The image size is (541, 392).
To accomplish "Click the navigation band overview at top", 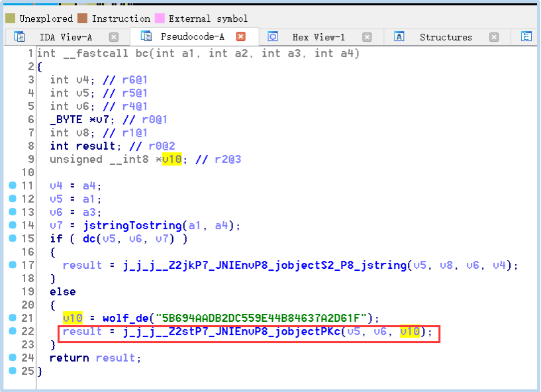I will (x=270, y=4).
